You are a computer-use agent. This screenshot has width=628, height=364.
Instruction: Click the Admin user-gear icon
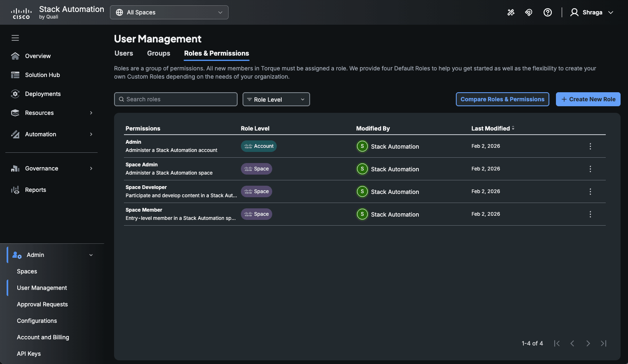coord(17,255)
